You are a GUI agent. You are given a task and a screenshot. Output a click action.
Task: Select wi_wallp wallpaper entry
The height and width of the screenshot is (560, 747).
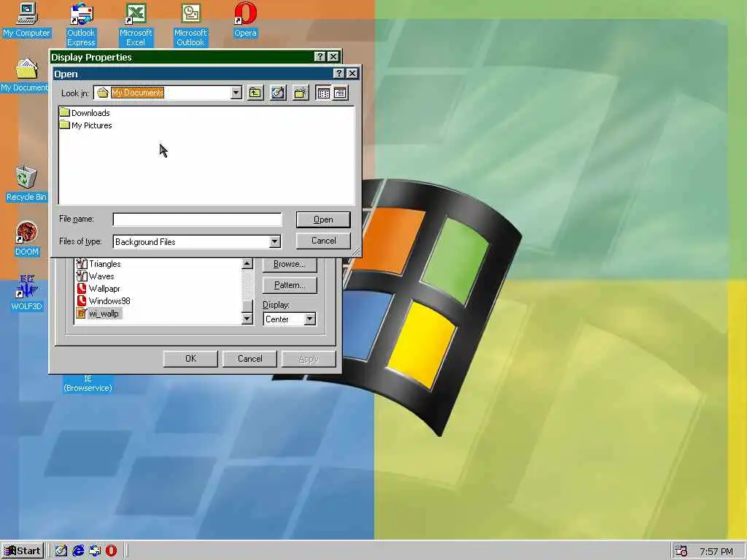[98, 314]
